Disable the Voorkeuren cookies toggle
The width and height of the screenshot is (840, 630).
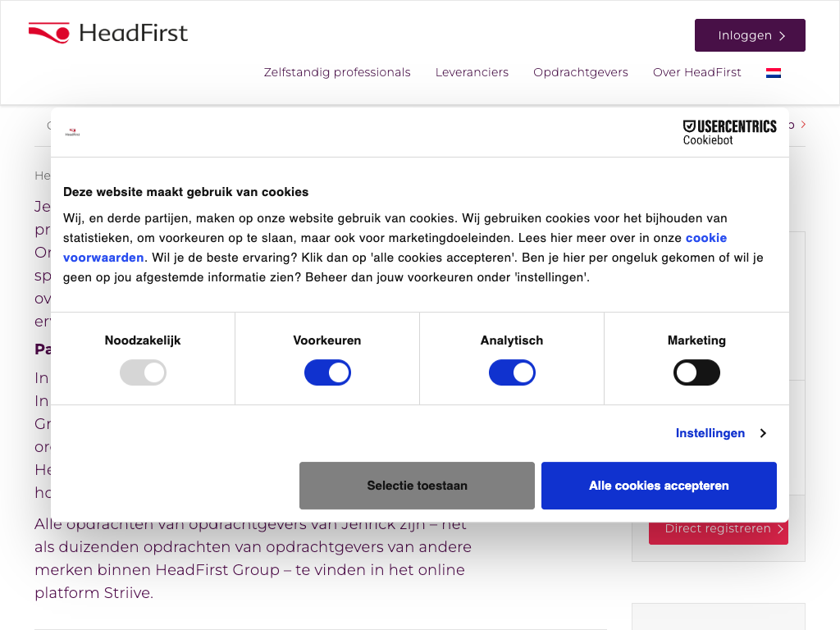tap(327, 373)
